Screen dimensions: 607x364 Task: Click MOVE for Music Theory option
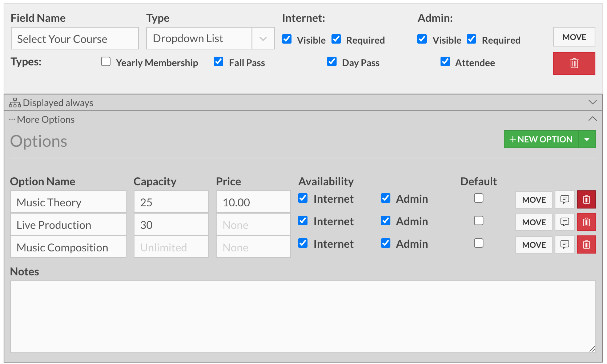(534, 199)
